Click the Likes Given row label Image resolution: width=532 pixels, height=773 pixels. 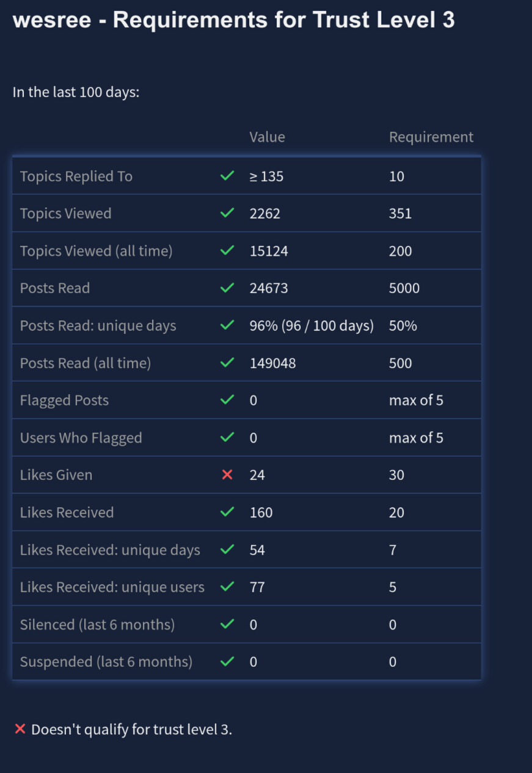[x=56, y=474]
